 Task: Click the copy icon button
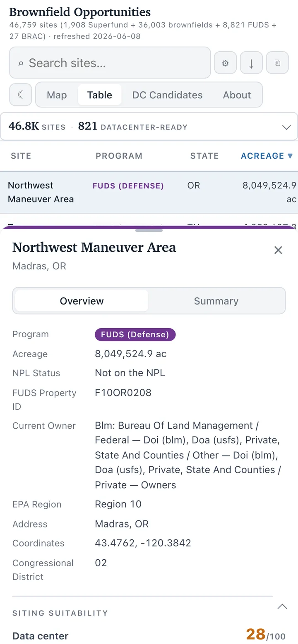pos(277,63)
